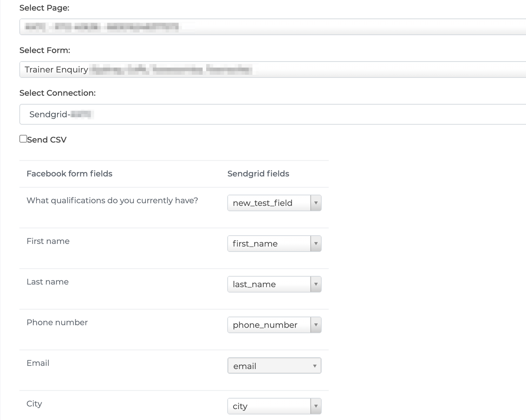Select the Sendgrid fields column header
Image resolution: width=526 pixels, height=420 pixels.
coord(258,174)
